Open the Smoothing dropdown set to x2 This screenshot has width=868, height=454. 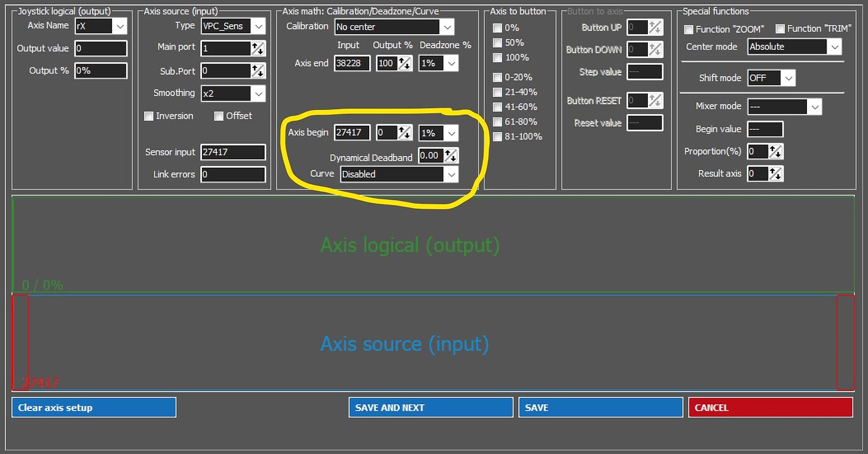point(258,93)
